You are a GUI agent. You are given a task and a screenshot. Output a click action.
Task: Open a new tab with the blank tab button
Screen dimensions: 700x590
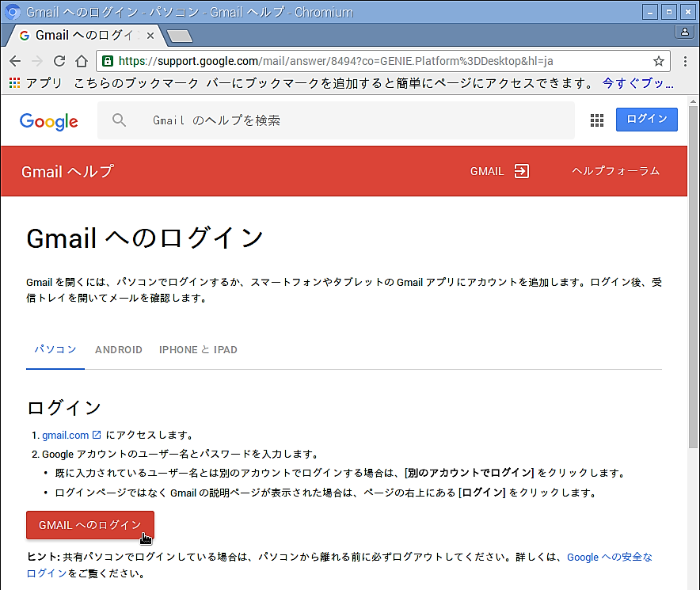[x=180, y=36]
